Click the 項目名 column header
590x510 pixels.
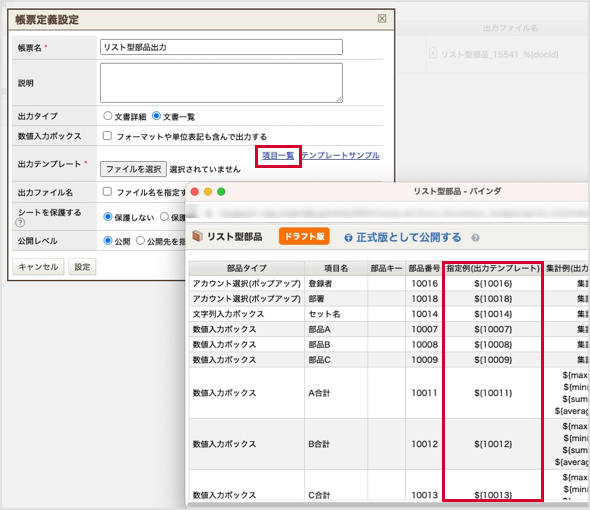336,268
